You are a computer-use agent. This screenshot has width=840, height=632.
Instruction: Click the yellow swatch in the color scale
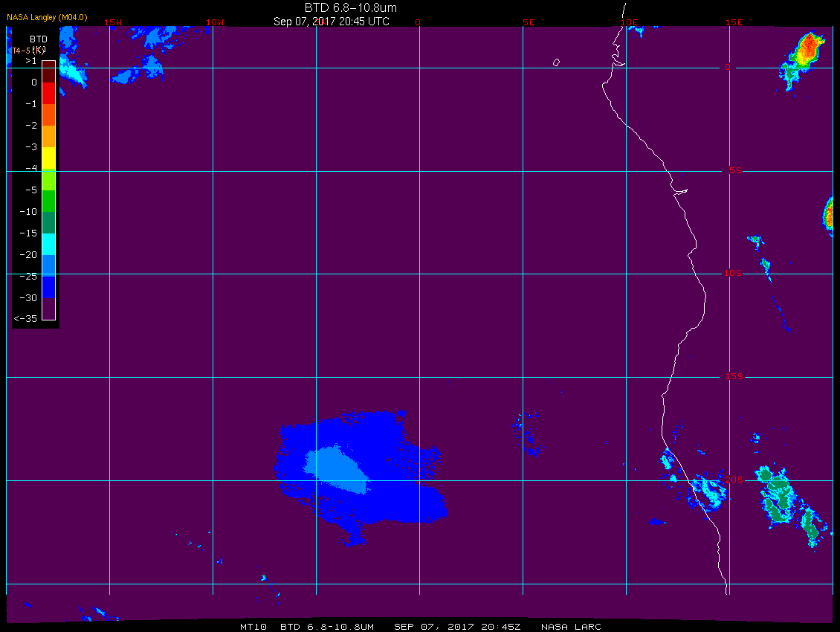[x=49, y=158]
